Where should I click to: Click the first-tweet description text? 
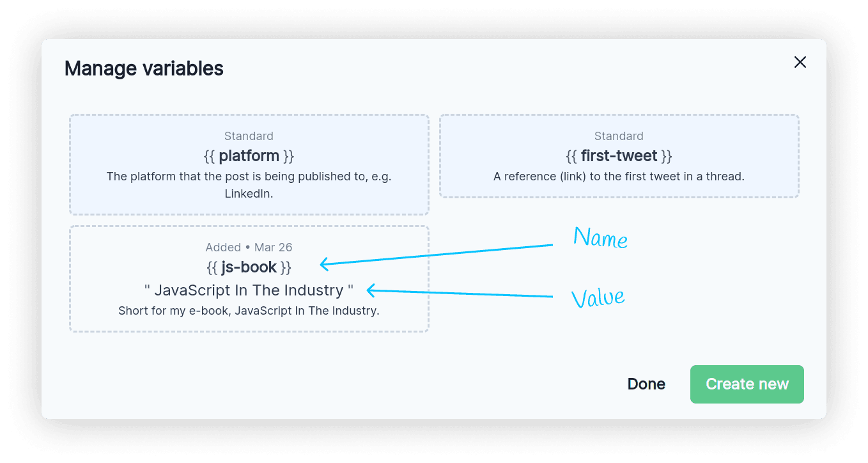[619, 177]
